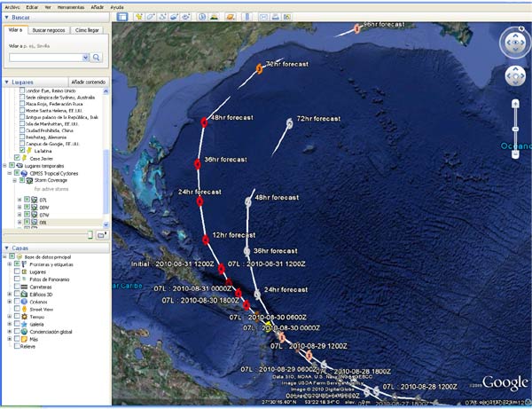
Task: Click the Lugares list scroll down arrow
Action: pyautogui.click(x=106, y=224)
